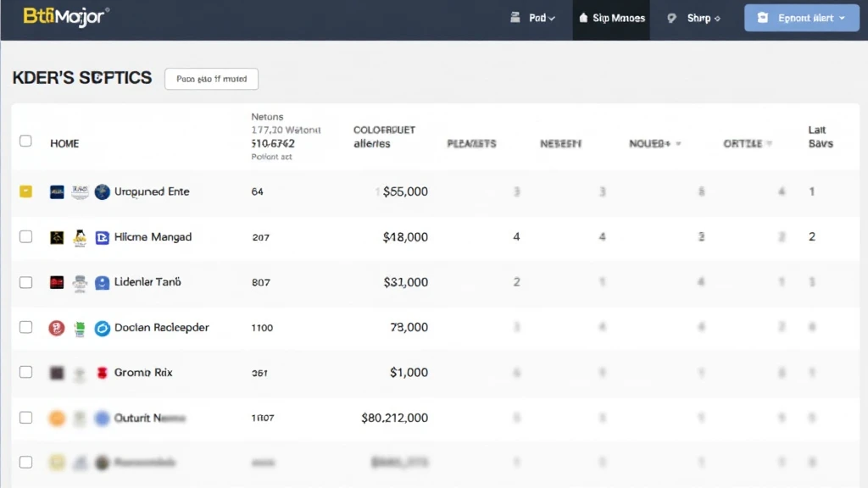Image resolution: width=868 pixels, height=488 pixels.
Task: Open the Lidenler Tanb entry
Action: pyautogui.click(x=147, y=281)
